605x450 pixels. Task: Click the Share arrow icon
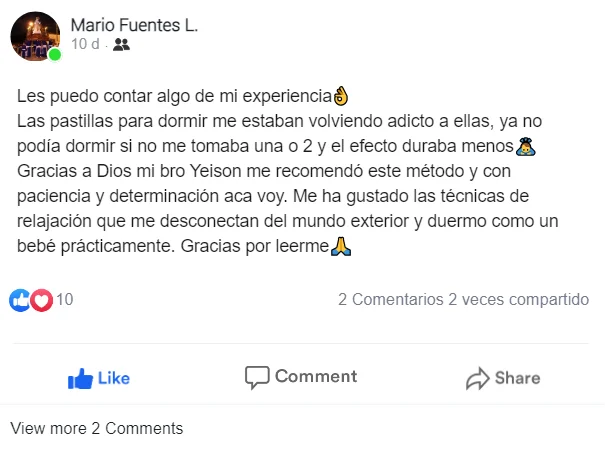pos(477,378)
